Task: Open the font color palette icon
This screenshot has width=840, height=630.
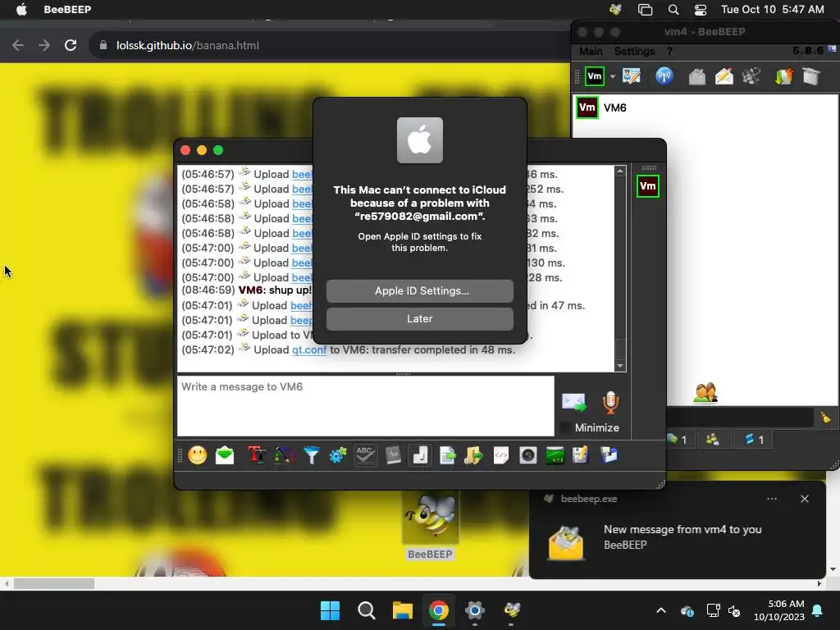Action: click(284, 455)
